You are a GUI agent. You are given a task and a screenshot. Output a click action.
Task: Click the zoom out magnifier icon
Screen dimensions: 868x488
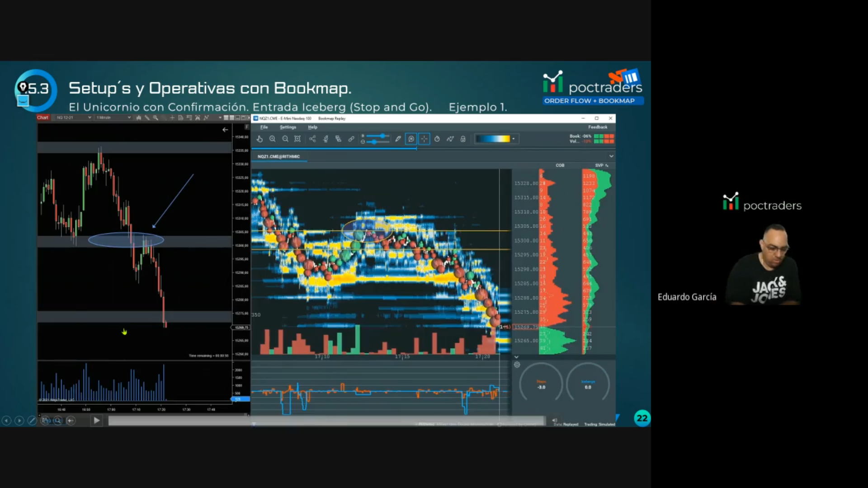(x=285, y=139)
